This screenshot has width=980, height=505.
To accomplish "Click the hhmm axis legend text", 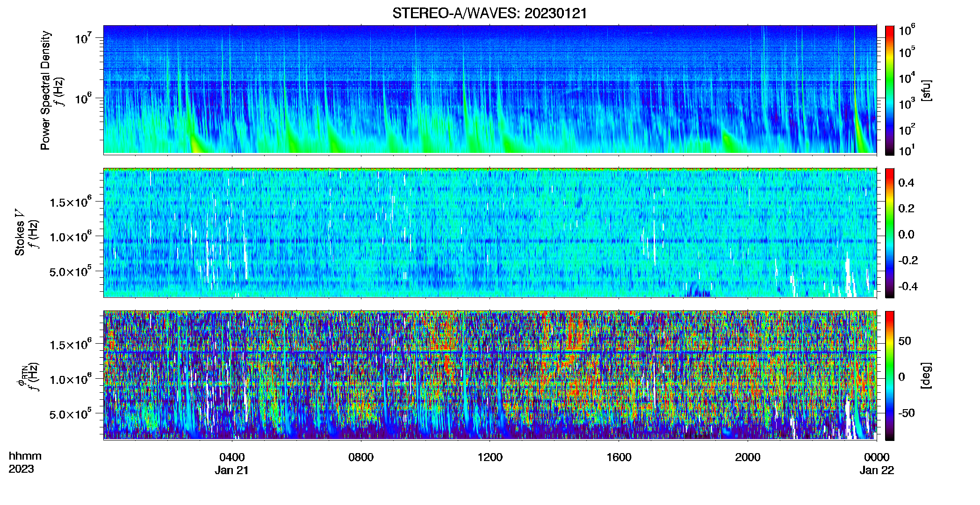I will (25, 456).
